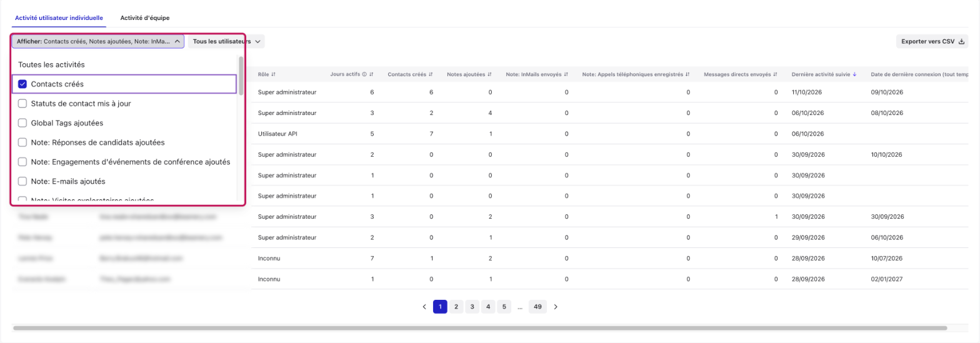Click horizontal table scrollbar
This screenshot has width=980, height=343.
480,327
